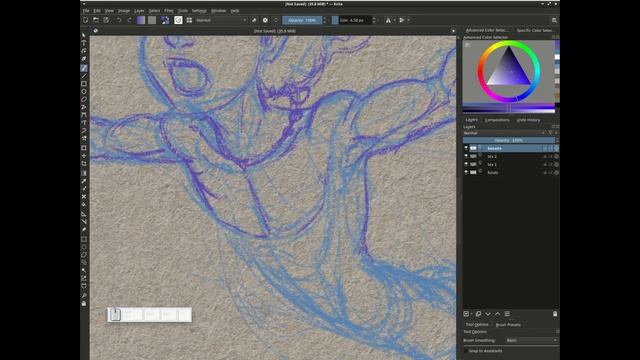This screenshot has width=640, height=360.
Task: Toggle preserve alpha in toolbar
Action: (x=265, y=20)
